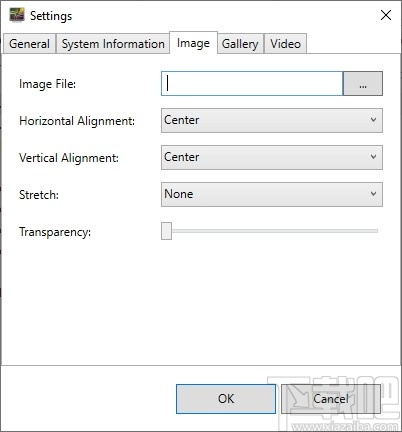Open the Video tab
The image size is (402, 432).
pyautogui.click(x=285, y=44)
